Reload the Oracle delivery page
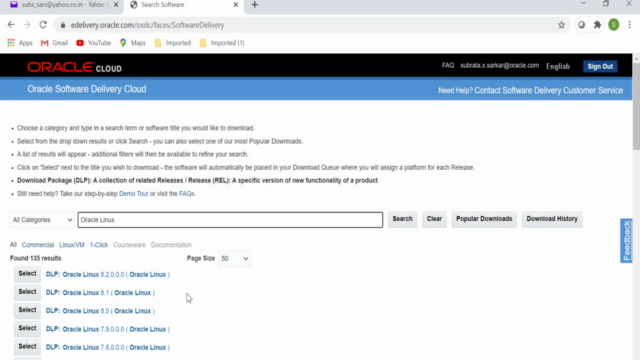 pyautogui.click(x=43, y=25)
